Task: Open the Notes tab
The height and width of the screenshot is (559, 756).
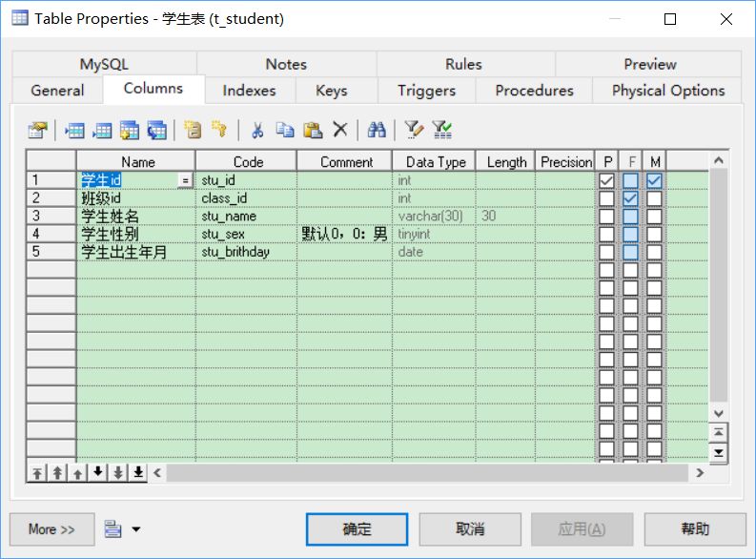Action: coord(286,64)
